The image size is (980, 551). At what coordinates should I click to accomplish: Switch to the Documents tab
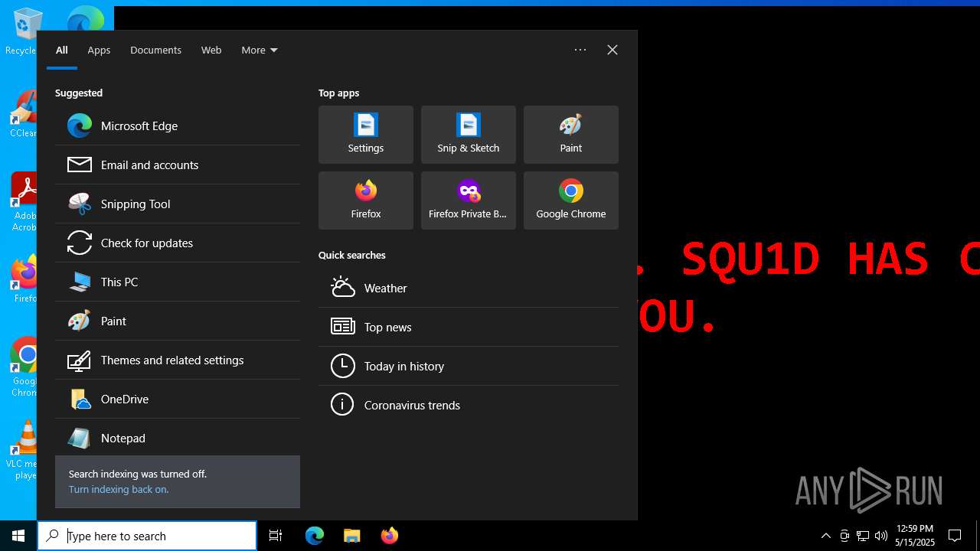[155, 50]
